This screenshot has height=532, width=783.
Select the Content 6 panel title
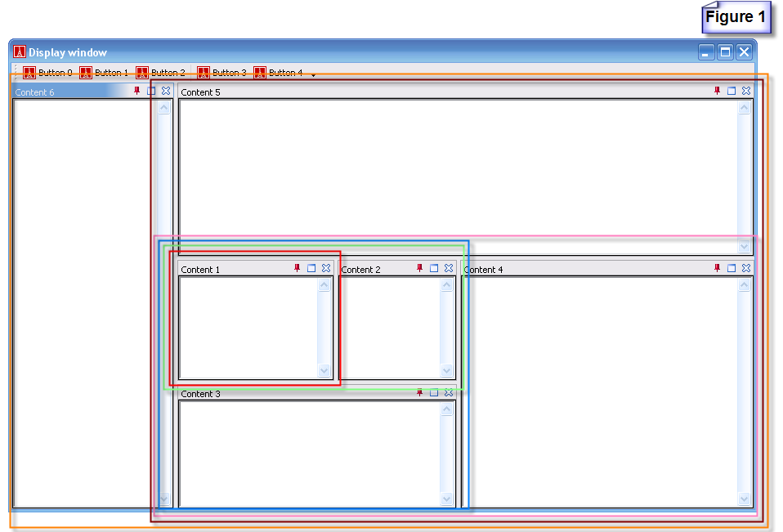coord(34,92)
